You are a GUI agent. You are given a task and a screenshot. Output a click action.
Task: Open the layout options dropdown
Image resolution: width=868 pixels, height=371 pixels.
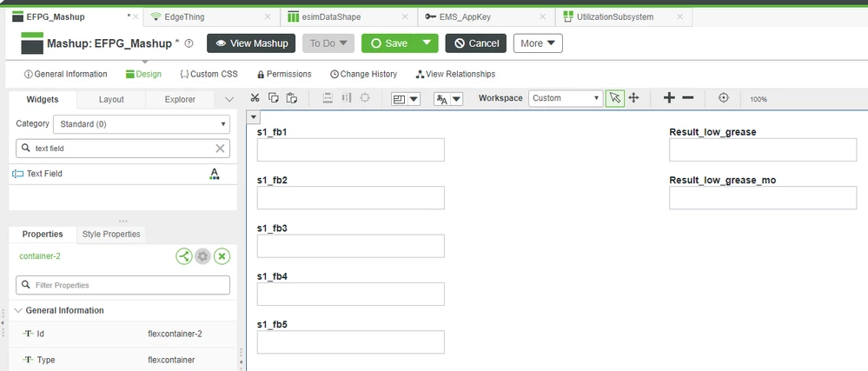point(406,99)
